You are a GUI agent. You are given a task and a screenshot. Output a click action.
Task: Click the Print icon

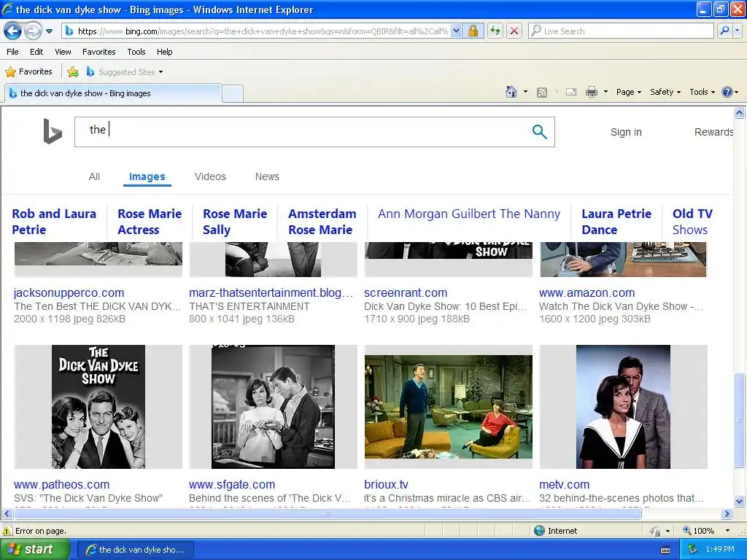pyautogui.click(x=591, y=92)
